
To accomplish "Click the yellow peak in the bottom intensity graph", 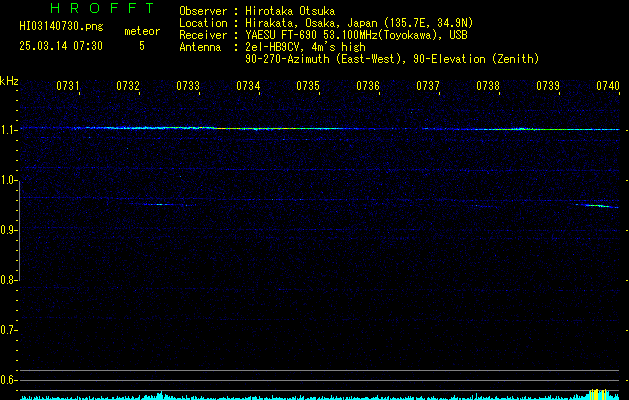I will pos(598,394).
